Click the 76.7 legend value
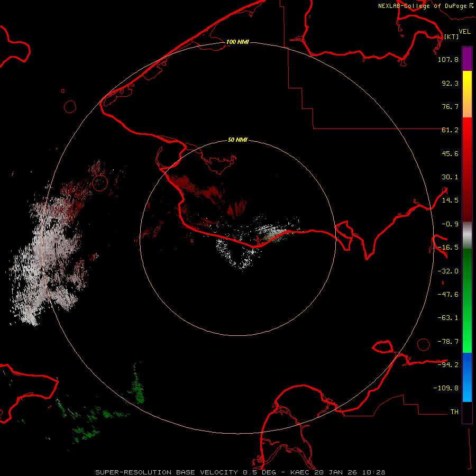Viewport: 476px width, 476px height. pyautogui.click(x=450, y=106)
